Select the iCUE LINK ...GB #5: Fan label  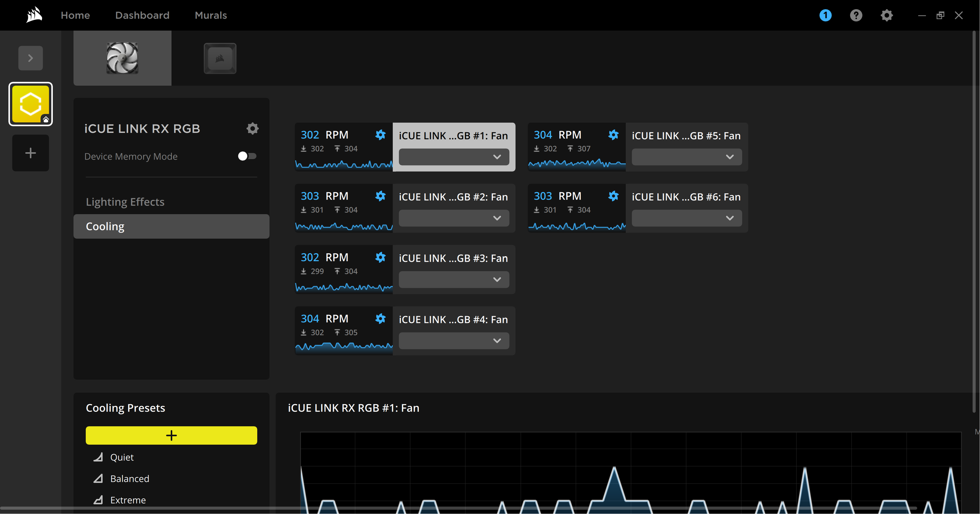click(x=686, y=136)
